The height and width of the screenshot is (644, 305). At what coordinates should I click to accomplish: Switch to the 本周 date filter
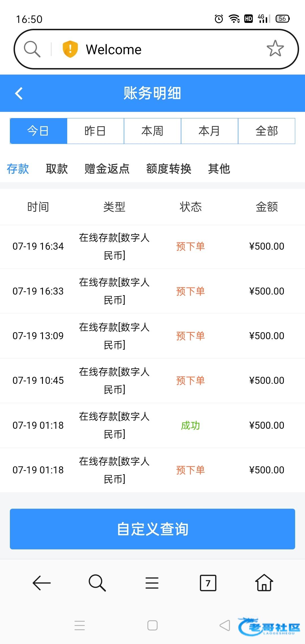152,131
